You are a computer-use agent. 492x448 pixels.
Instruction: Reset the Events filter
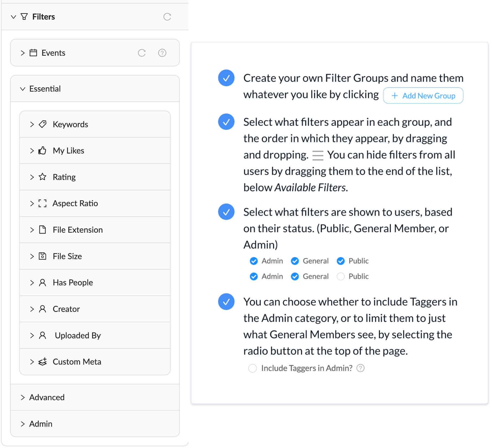[142, 53]
